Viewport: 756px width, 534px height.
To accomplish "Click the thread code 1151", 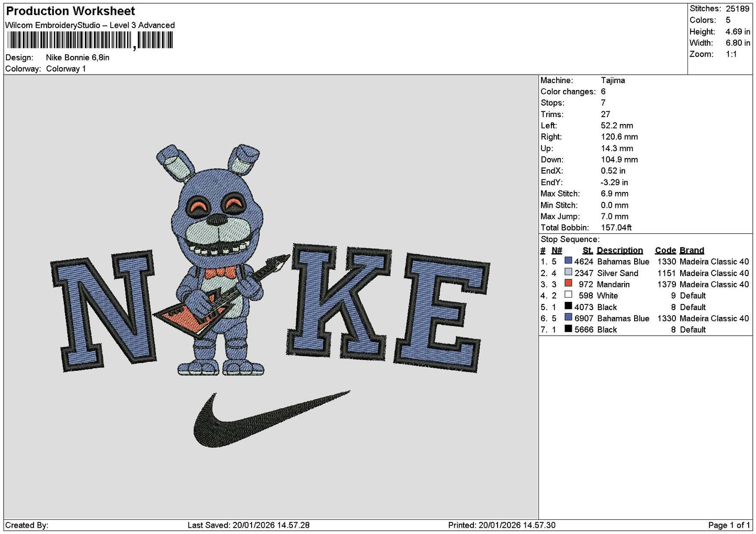I will coord(667,272).
